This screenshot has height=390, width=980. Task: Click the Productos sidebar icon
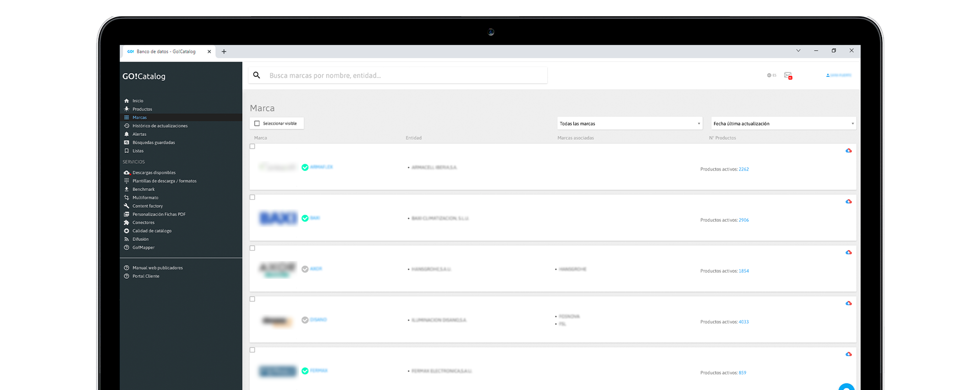[127, 109]
